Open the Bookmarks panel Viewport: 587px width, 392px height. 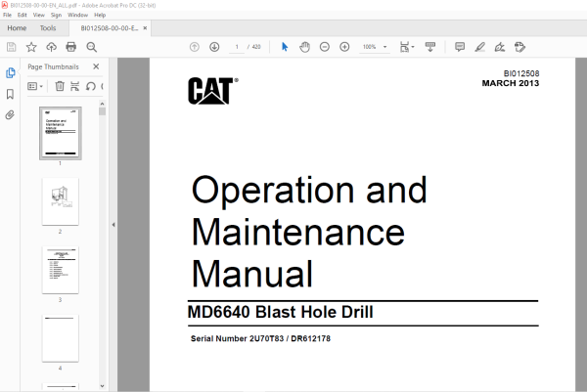point(10,94)
